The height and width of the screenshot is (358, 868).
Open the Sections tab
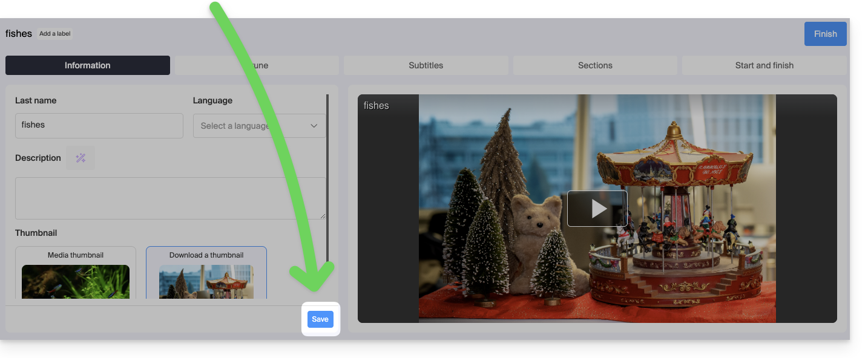594,65
